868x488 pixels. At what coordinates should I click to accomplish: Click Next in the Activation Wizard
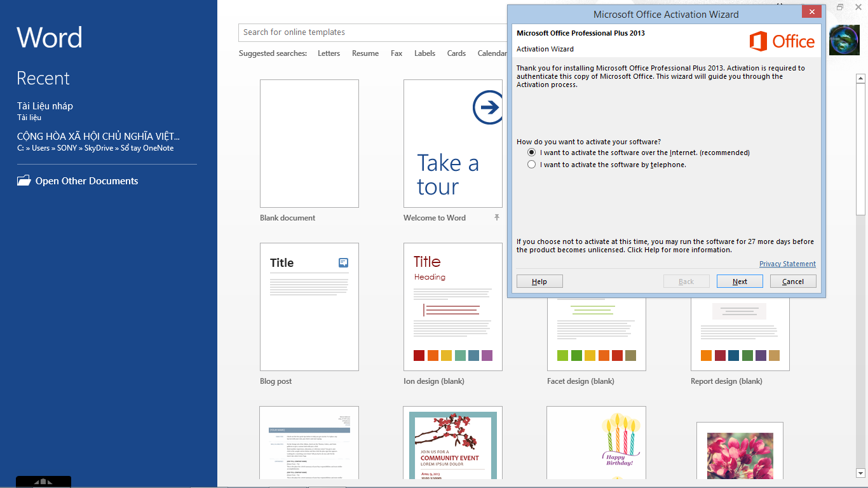click(x=740, y=281)
